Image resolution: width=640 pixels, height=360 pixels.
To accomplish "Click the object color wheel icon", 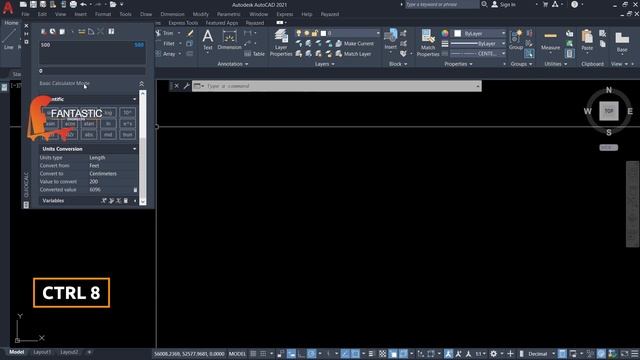I will click(445, 33).
